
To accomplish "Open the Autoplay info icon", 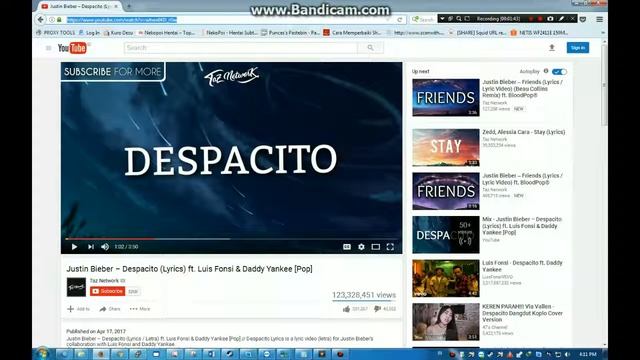I will (546, 71).
